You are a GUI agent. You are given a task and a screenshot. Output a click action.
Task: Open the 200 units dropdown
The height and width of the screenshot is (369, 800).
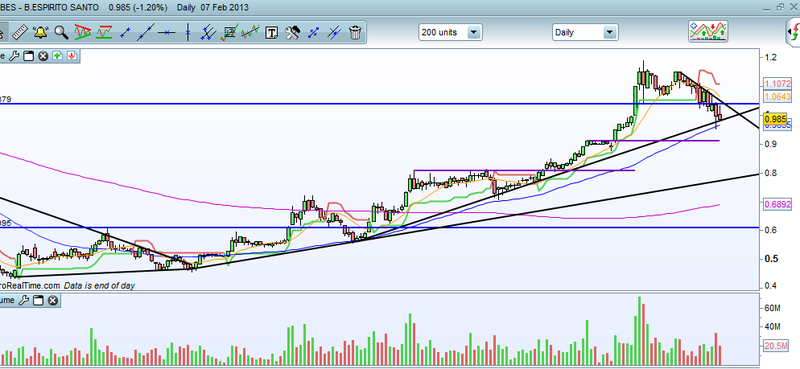(x=474, y=33)
